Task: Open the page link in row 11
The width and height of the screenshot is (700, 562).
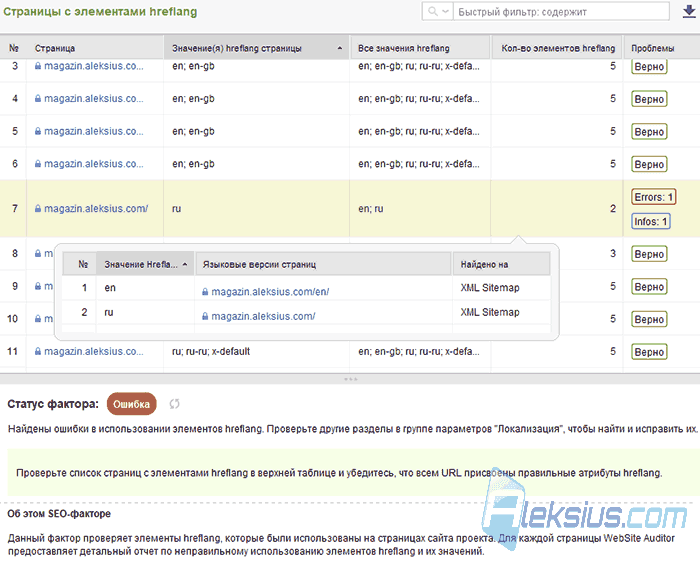Action: 94,351
